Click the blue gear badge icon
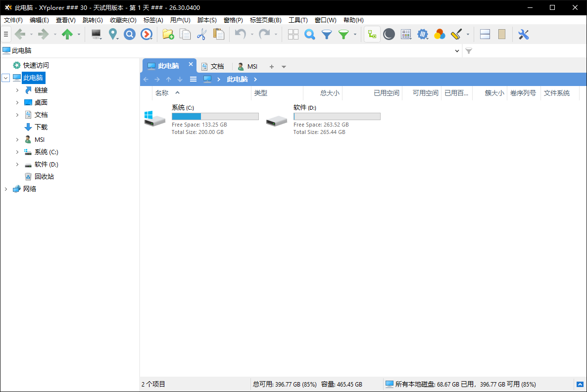 (423, 35)
